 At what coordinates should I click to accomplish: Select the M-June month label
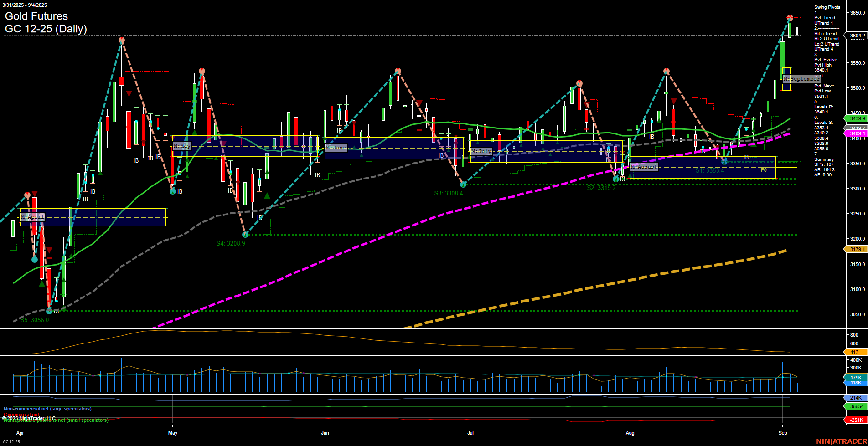point(336,148)
